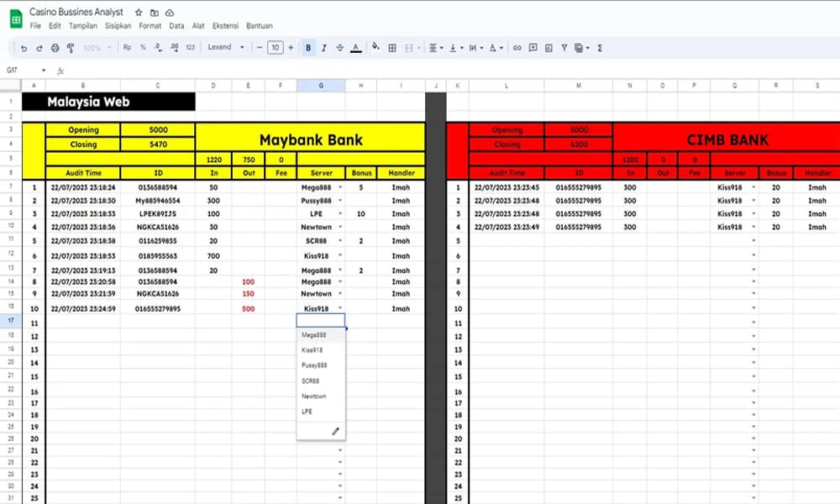
Task: Open the Ekstensi menu
Action: pos(225,26)
